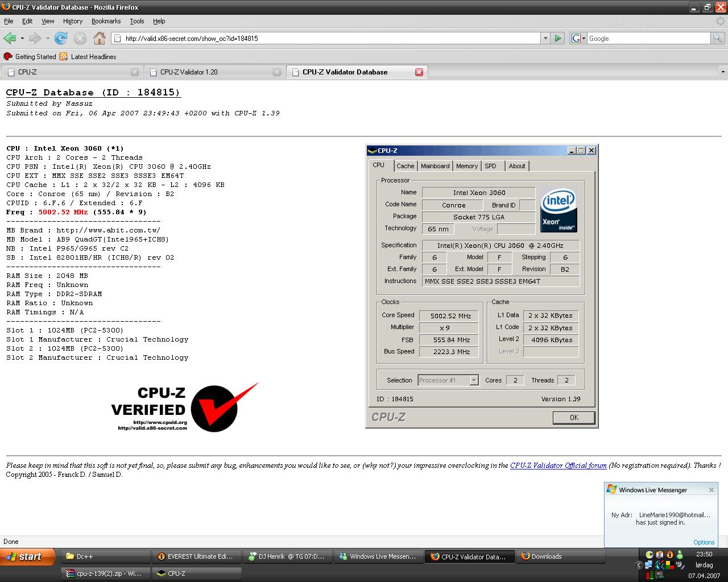The height and width of the screenshot is (582, 728).
Task: Select the Memory tab in CPU-Z
Action: 466,166
